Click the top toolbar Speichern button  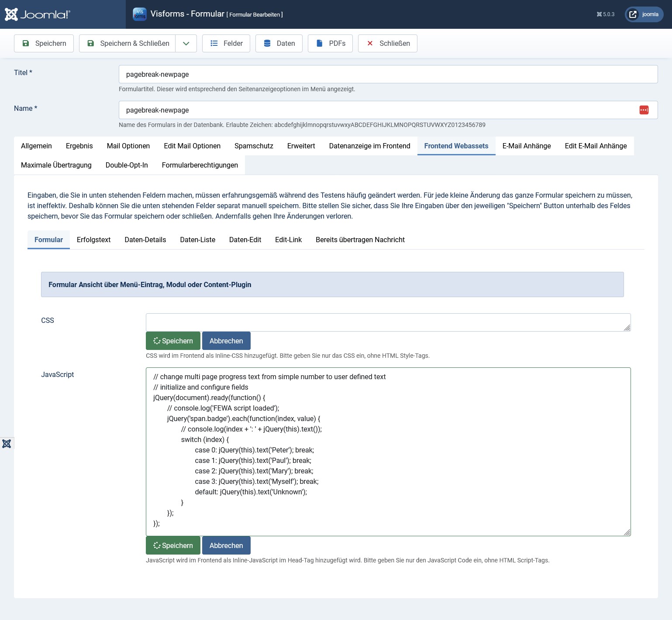coord(44,44)
